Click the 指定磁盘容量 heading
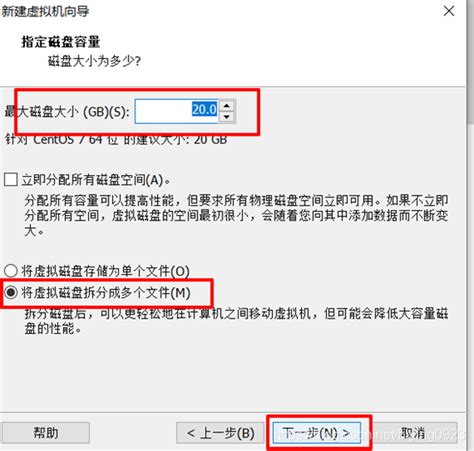 tap(61, 42)
